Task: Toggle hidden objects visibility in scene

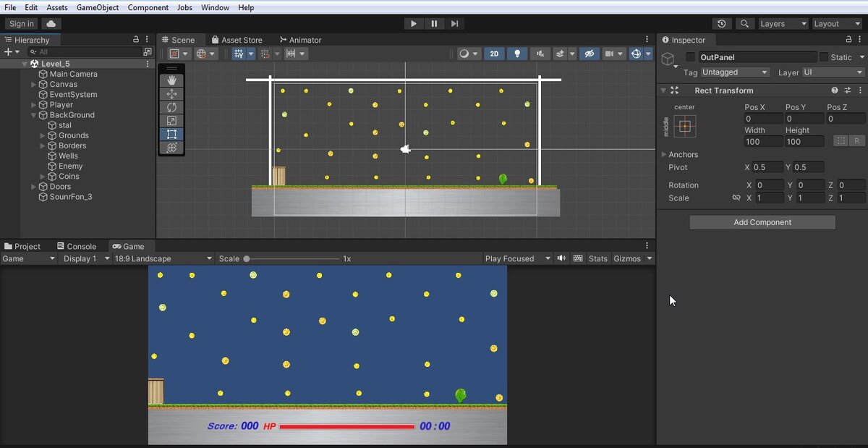Action: (589, 54)
